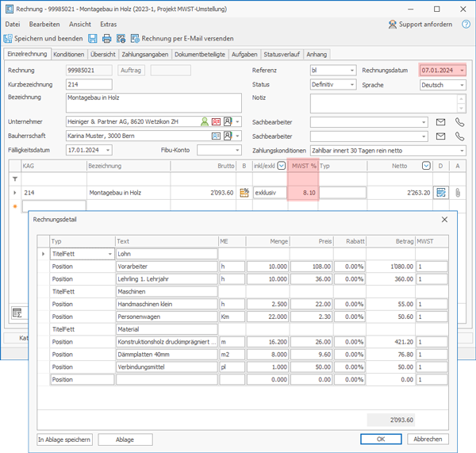
Task: Click the Preis cell showing 108.00
Action: click(x=311, y=267)
